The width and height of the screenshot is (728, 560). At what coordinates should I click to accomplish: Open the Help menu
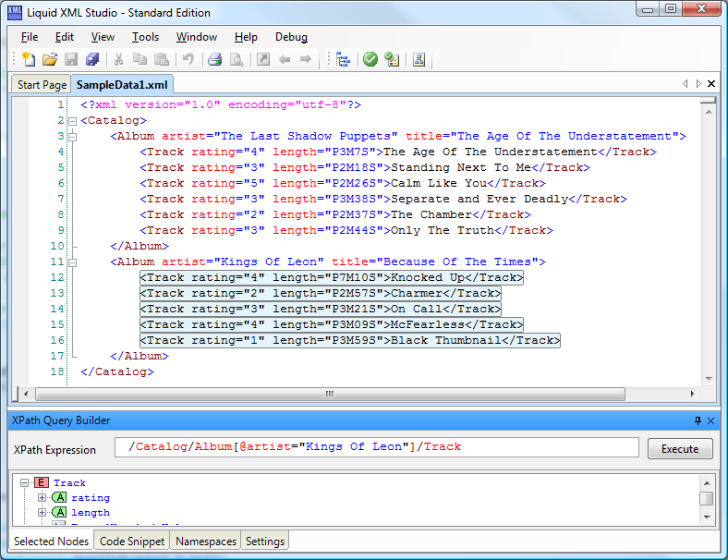[x=246, y=37]
